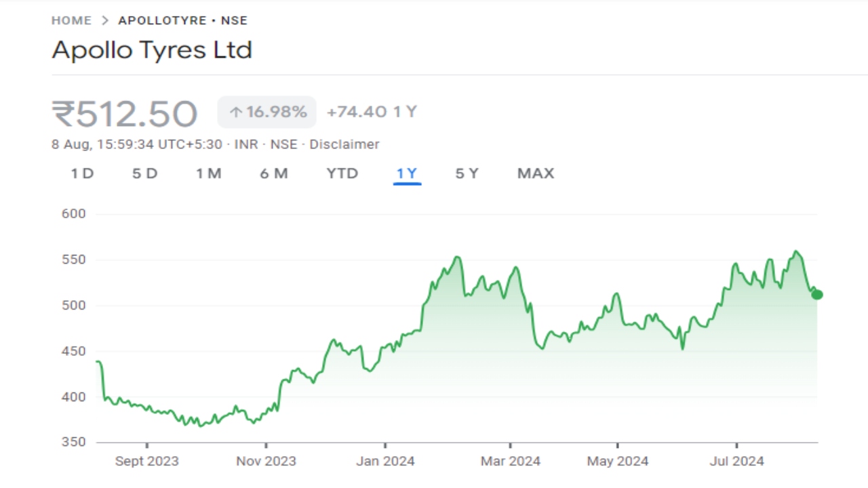
Task: Open the Disclaimer link
Action: pos(344,144)
